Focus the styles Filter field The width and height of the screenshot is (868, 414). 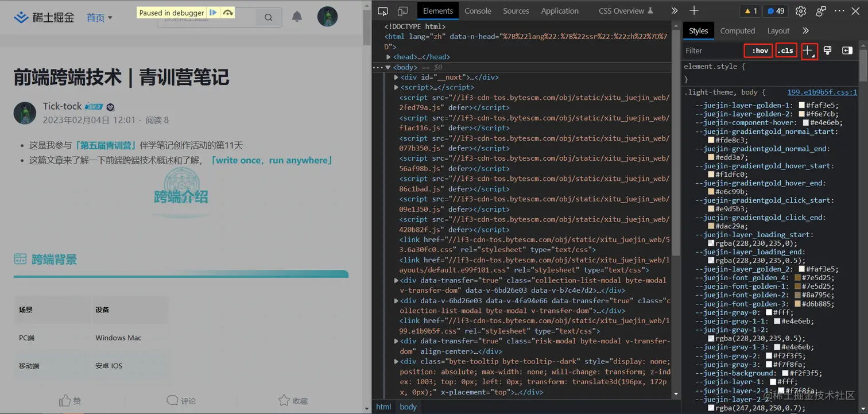click(712, 51)
